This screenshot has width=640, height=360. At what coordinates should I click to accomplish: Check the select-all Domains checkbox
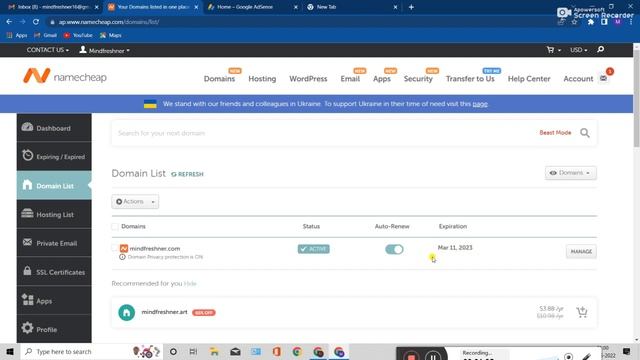(115, 227)
